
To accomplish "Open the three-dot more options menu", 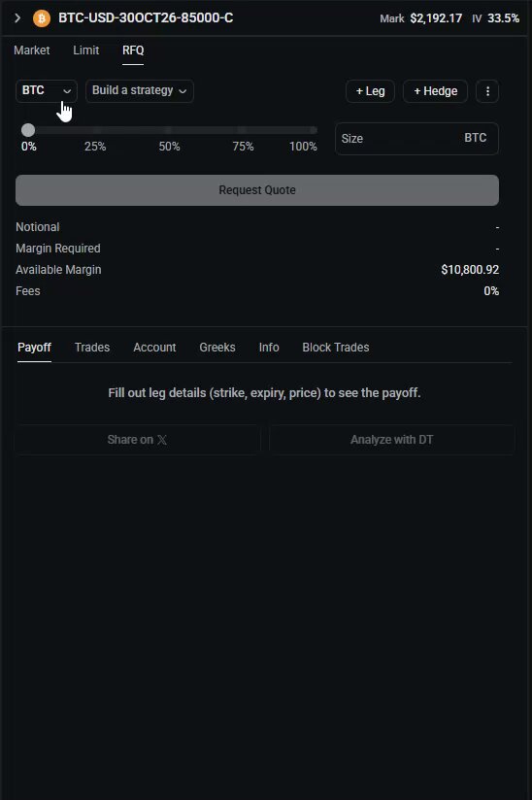I will click(487, 91).
